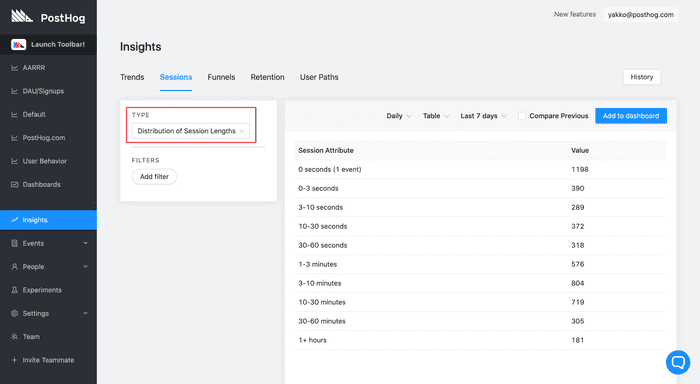700x384 pixels.
Task: Open the Daily interval dropdown
Action: coord(399,116)
